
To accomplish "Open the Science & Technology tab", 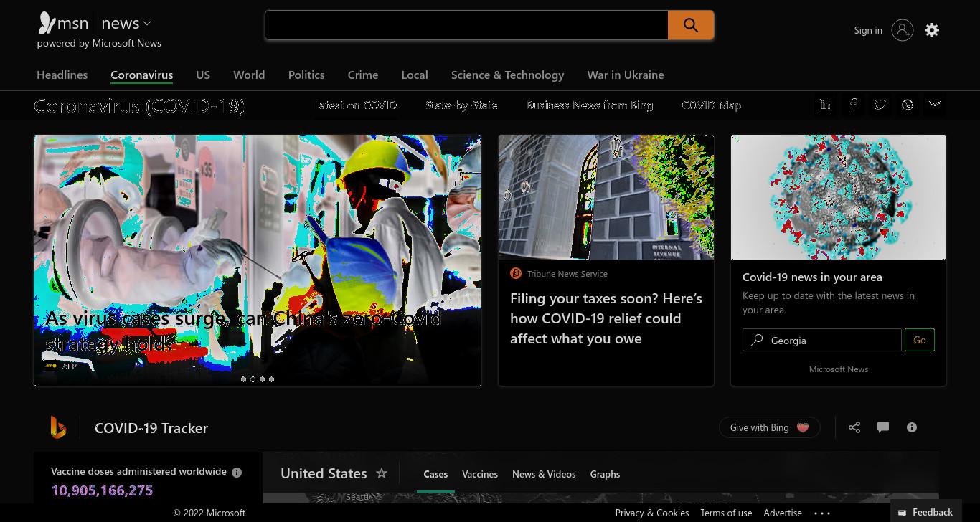I will click(507, 75).
